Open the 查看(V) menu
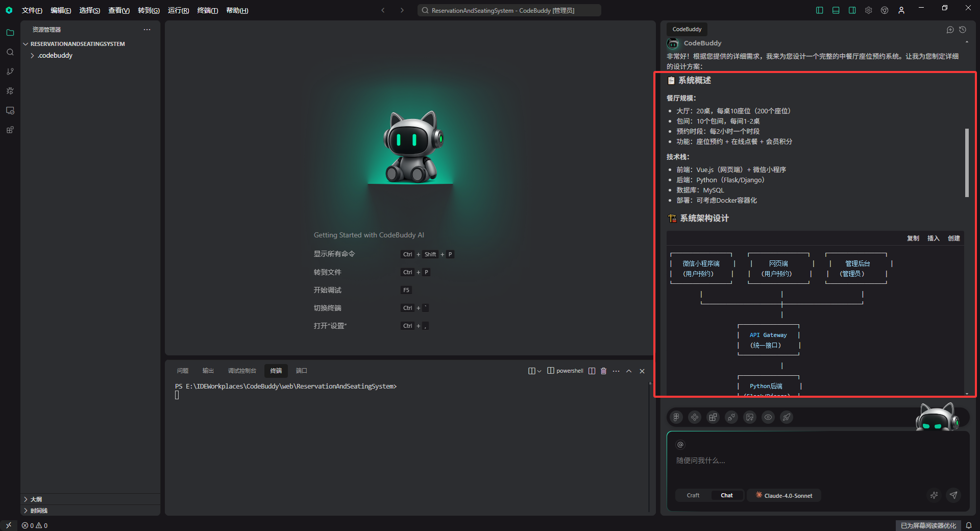Screen dimensions: 980x531 tap(119, 10)
